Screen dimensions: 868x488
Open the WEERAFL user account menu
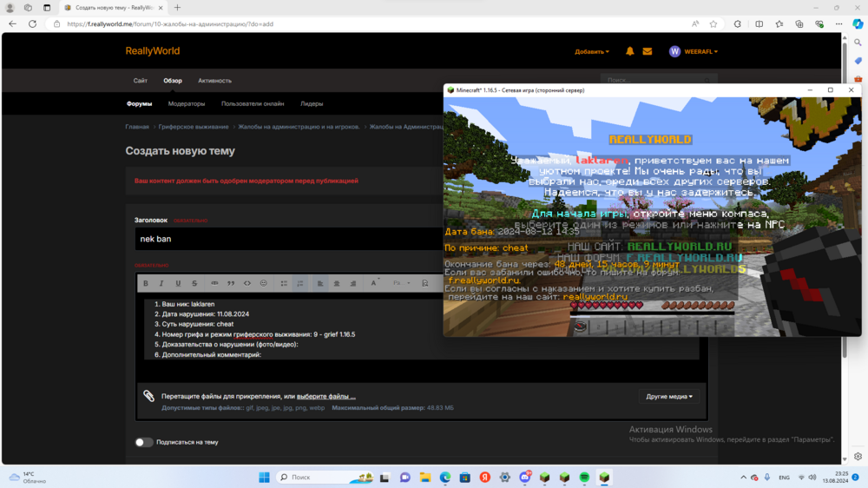(x=694, y=51)
